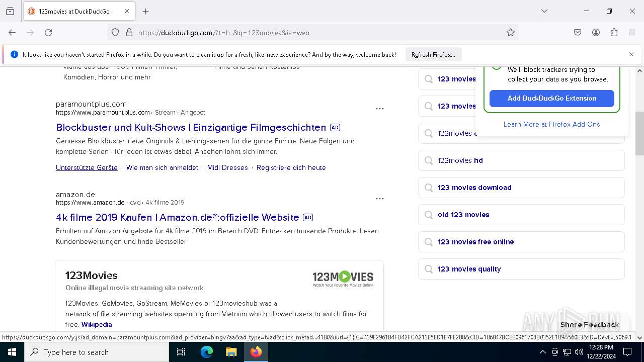Open network status tray icon

[567, 352]
